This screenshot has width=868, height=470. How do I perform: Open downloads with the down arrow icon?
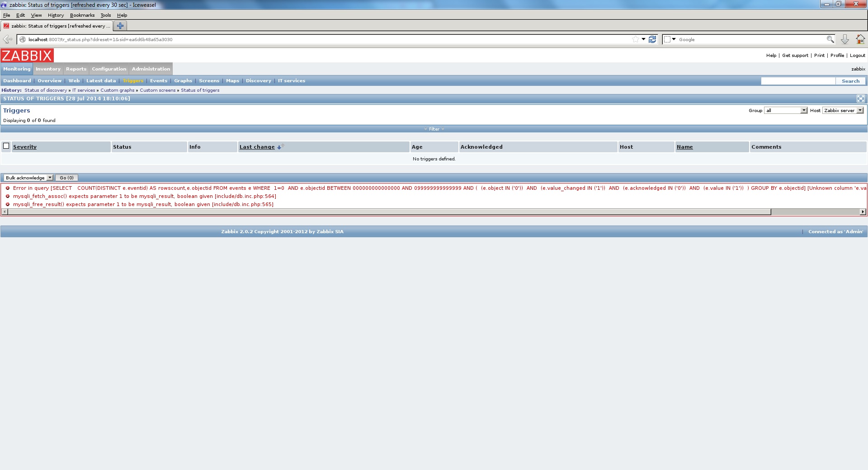[844, 39]
